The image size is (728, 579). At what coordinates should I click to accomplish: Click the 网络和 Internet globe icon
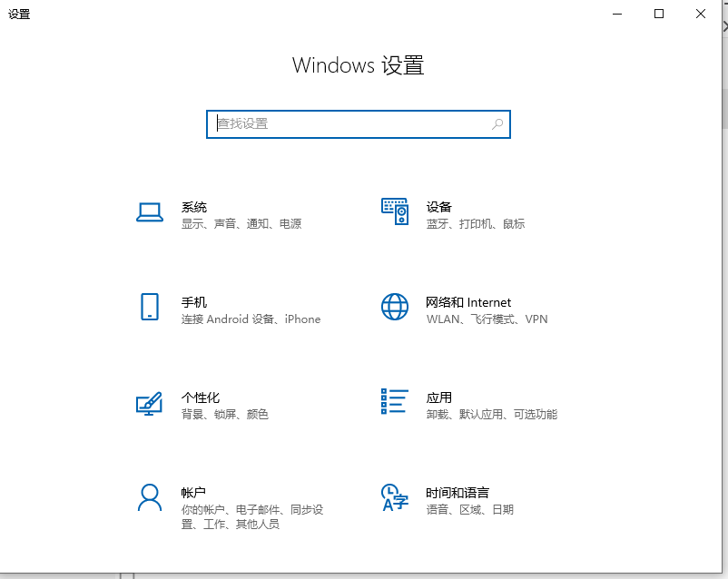(x=395, y=307)
